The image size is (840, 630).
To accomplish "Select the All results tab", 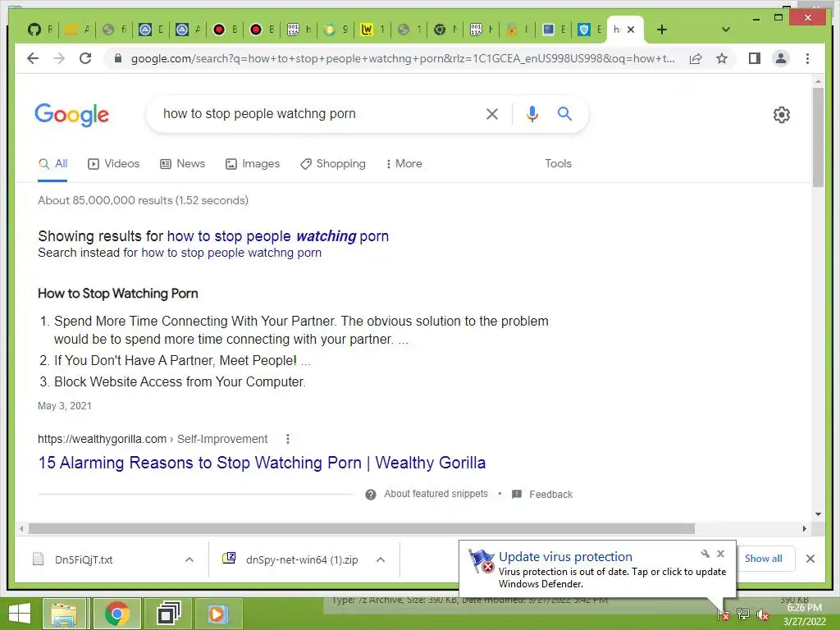I will pos(52,164).
